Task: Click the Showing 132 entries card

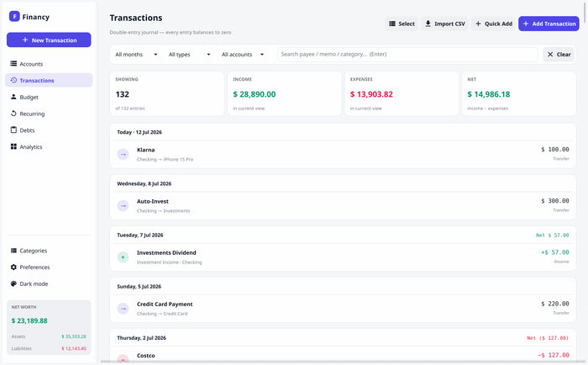Action: [167, 93]
